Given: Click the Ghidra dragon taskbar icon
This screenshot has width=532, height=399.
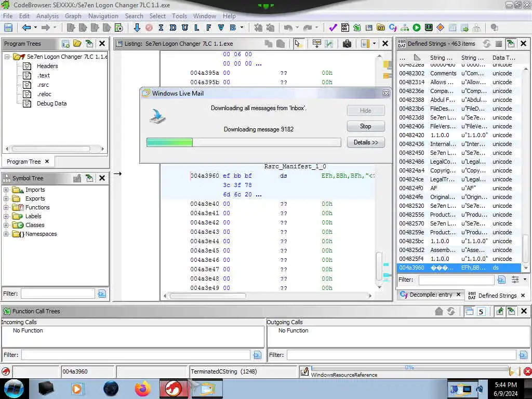Looking at the screenshot, I should pos(174,389).
